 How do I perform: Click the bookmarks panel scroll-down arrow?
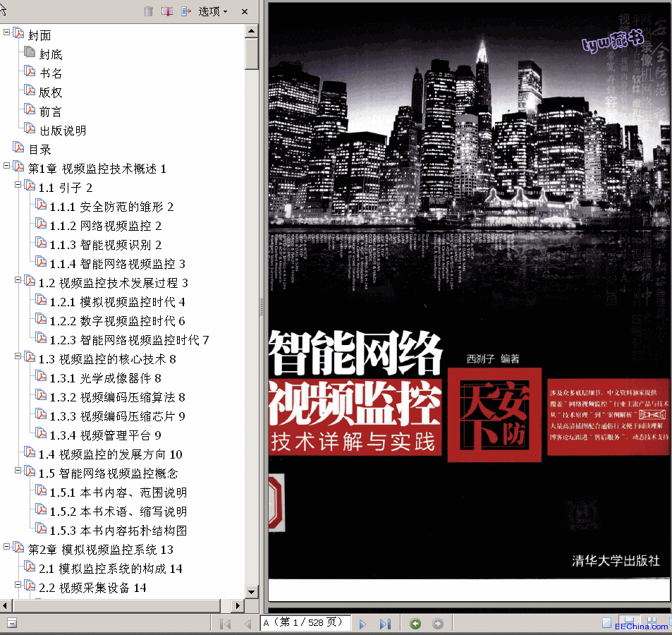point(252,591)
